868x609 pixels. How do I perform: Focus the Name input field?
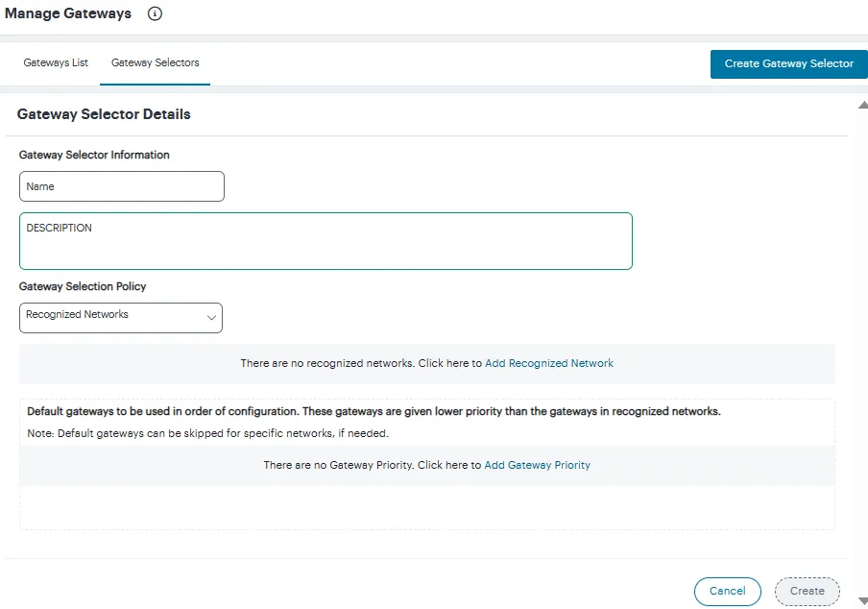122,186
